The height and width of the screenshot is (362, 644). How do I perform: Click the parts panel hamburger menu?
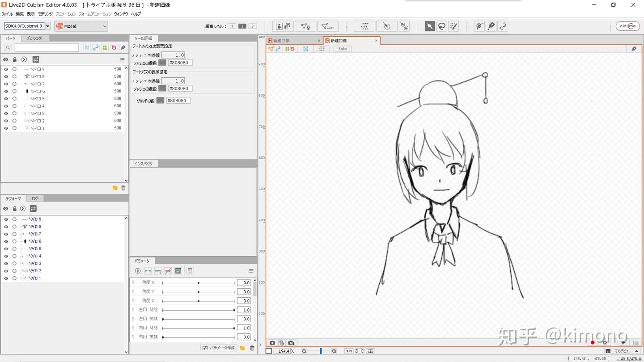[122, 59]
